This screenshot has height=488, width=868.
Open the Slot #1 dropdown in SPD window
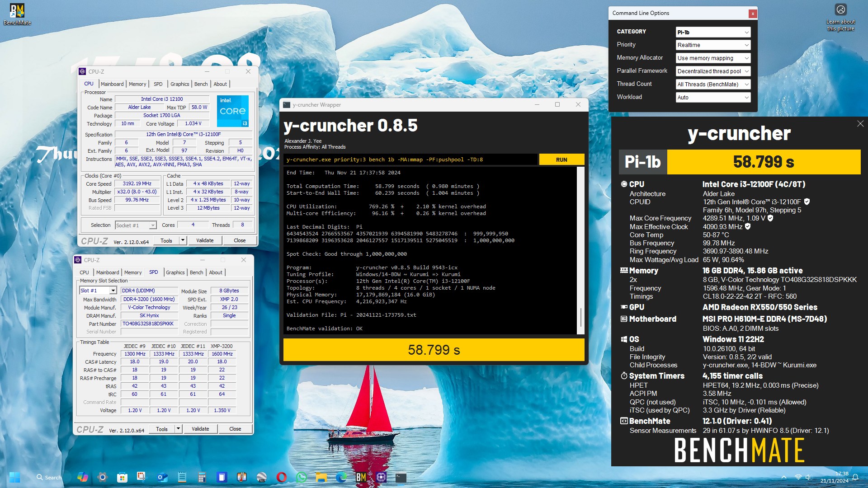[x=98, y=291]
